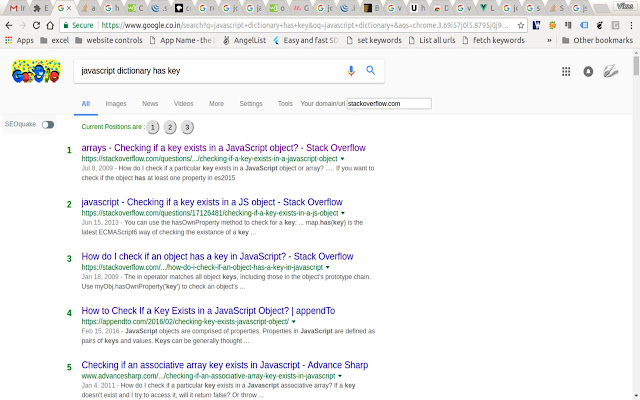Switch to the Images search tab
This screenshot has width=640, height=400.
coord(116,104)
